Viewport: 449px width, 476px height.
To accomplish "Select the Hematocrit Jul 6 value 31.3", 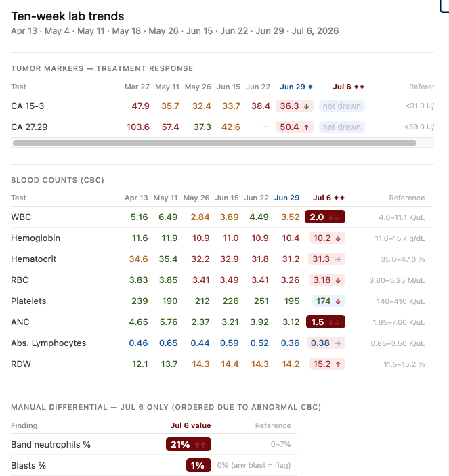I will pos(326,259).
